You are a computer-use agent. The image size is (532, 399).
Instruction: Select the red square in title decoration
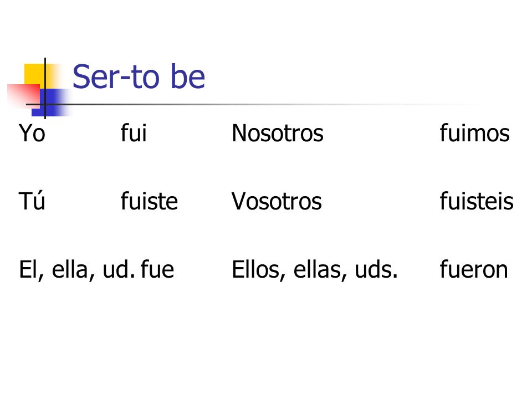click(24, 95)
